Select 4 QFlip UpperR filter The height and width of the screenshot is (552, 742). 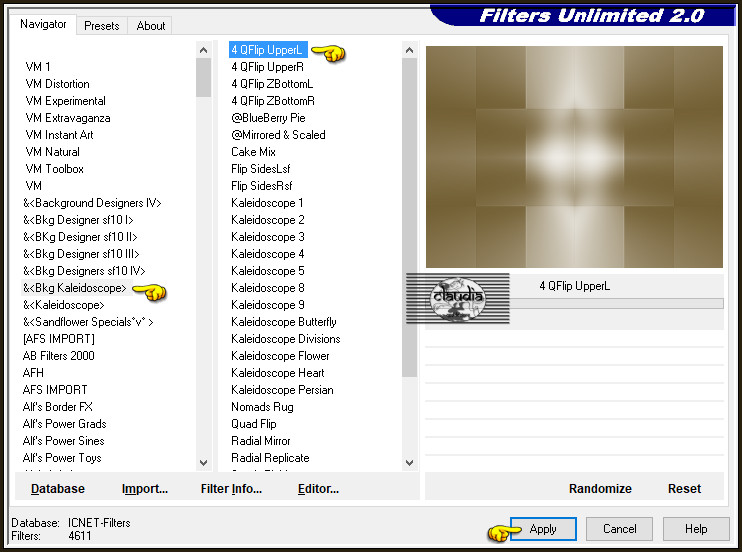(267, 67)
